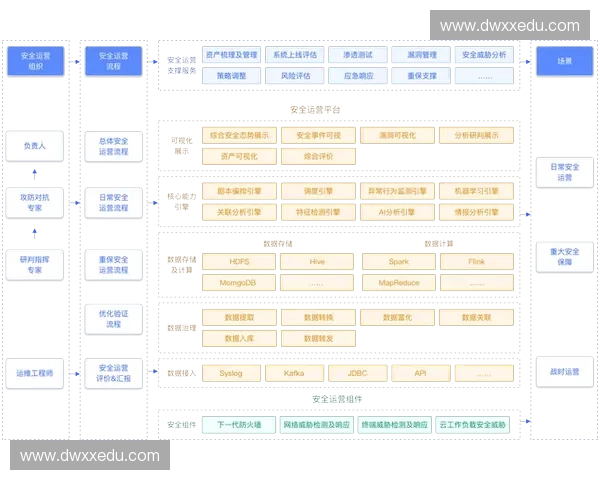Select the HDFS storage box

pos(239,262)
